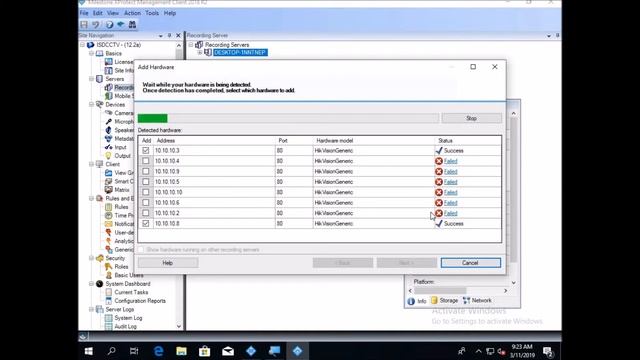Open the Edit menu

98,13
